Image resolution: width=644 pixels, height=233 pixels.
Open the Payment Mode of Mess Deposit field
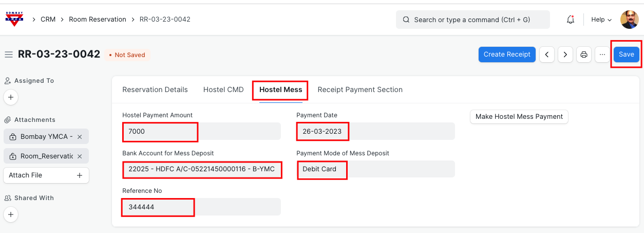(375, 169)
